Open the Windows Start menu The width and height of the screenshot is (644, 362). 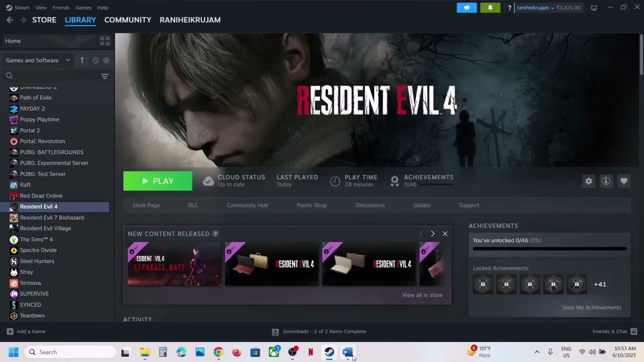14,352
